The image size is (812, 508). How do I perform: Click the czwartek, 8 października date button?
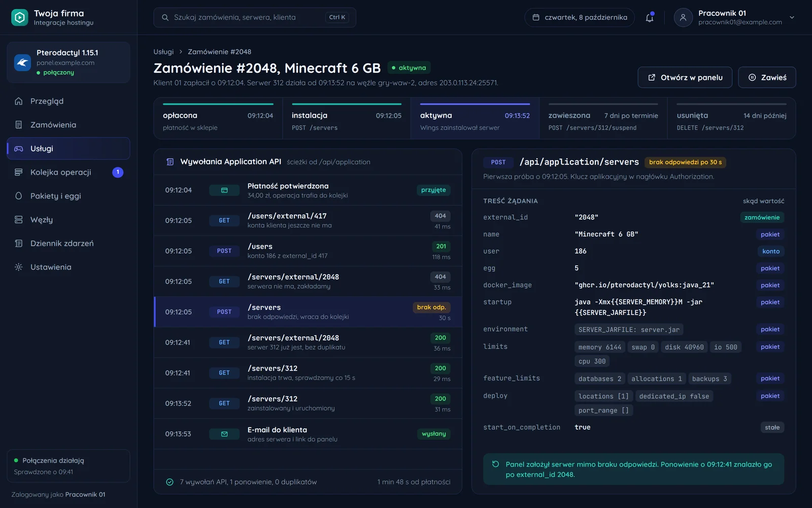point(579,17)
